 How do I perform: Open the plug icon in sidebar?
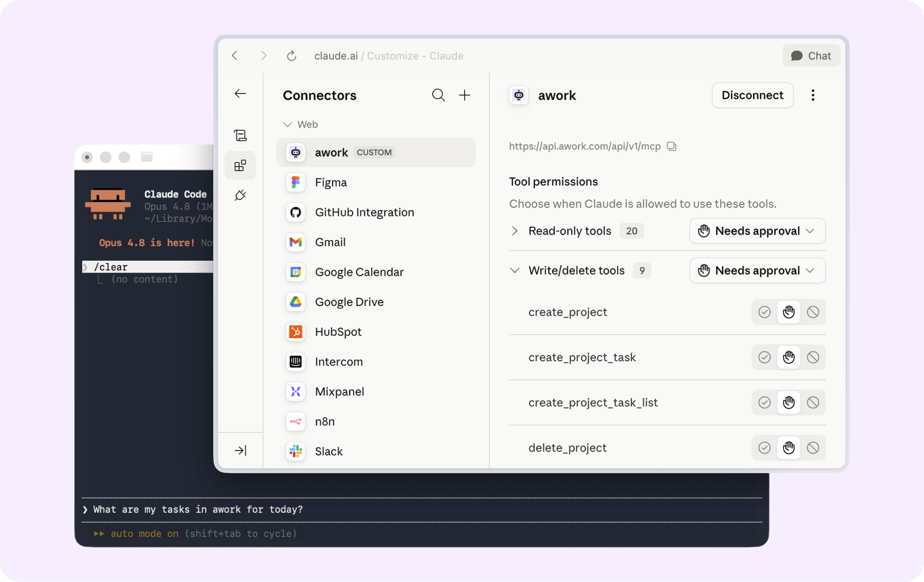[x=240, y=195]
